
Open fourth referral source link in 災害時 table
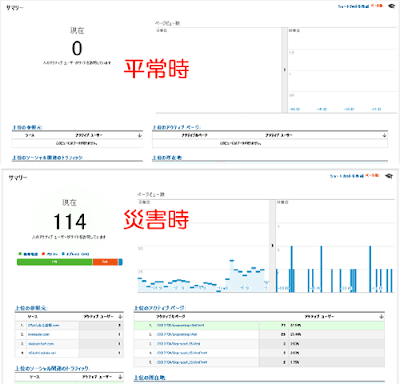point(42,353)
